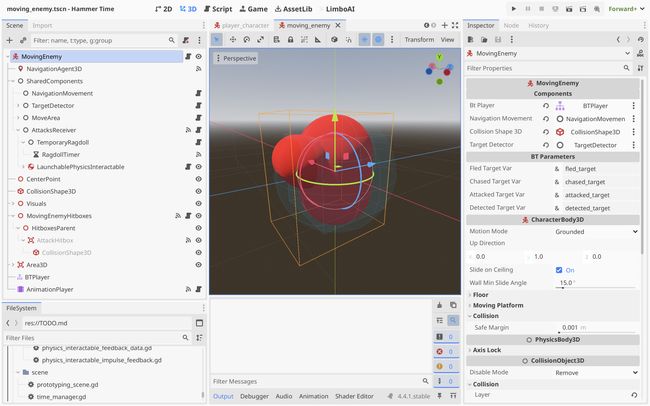Viewport: 650px width, 406px height.
Task: Click the Filter Properties search field
Action: click(x=548, y=68)
